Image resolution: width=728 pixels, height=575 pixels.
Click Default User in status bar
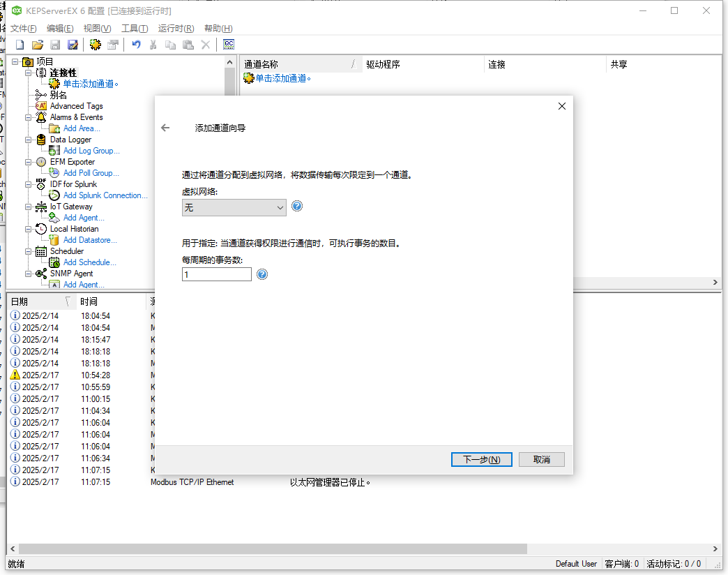pos(576,563)
